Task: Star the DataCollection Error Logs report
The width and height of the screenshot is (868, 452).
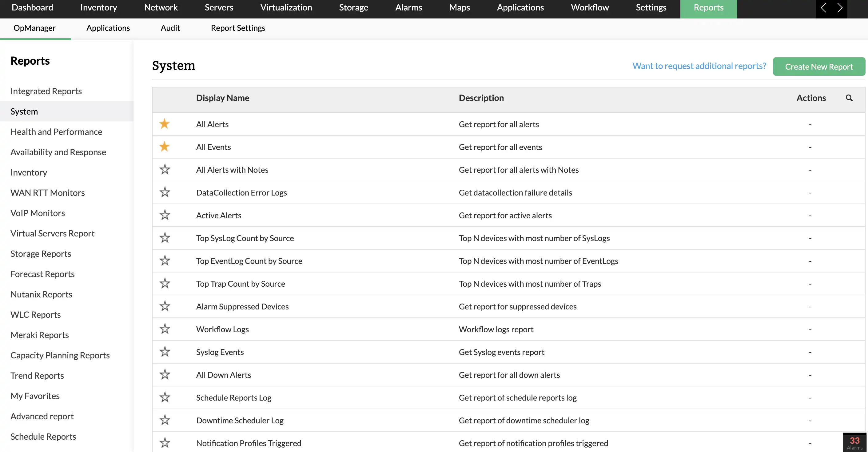Action: pos(165,192)
